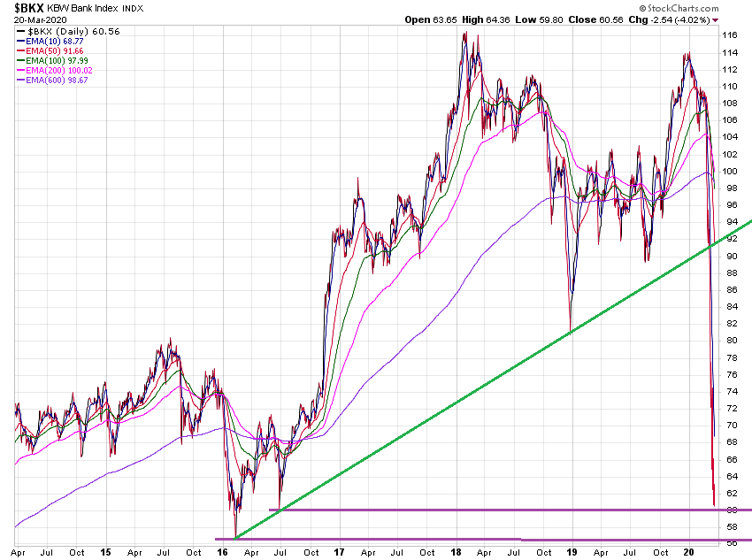
Task: Click the Open 63.65 value
Action: (x=431, y=20)
